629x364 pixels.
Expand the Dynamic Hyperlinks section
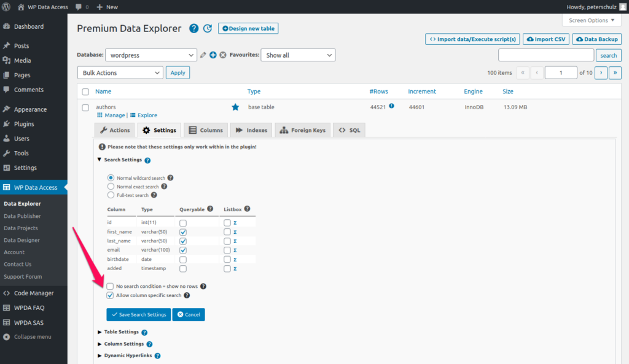(x=100, y=355)
